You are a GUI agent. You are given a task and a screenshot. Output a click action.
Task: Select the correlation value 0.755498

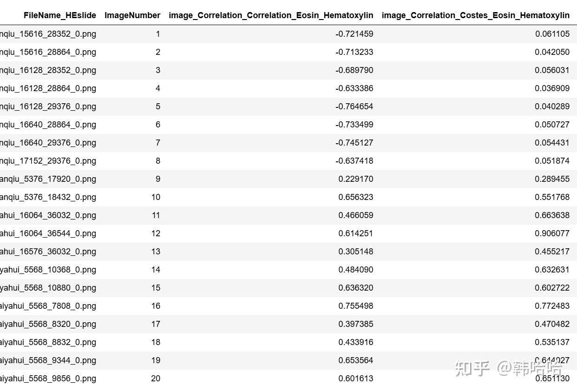[356, 306]
